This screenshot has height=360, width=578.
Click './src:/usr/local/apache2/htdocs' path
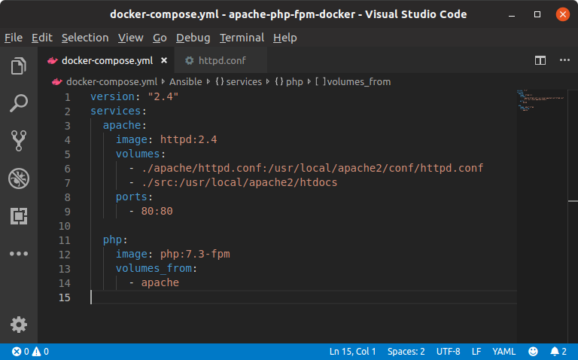tap(239, 182)
